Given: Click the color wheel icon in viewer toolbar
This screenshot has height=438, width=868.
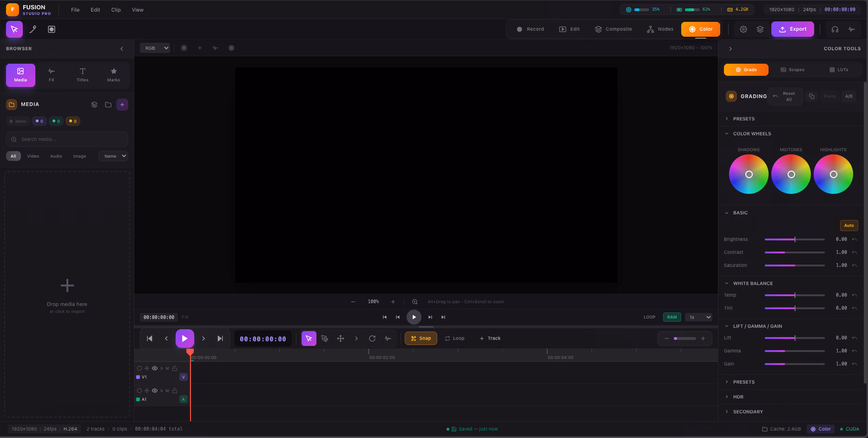Looking at the screenshot, I should pos(231,48).
